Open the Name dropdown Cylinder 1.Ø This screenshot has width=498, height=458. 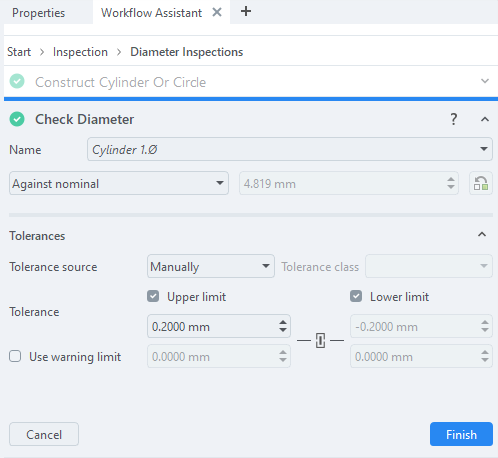coord(290,149)
